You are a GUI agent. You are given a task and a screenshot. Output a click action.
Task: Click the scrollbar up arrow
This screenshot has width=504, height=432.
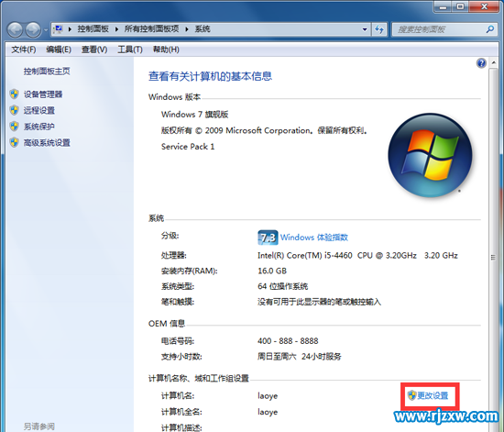pos(493,62)
